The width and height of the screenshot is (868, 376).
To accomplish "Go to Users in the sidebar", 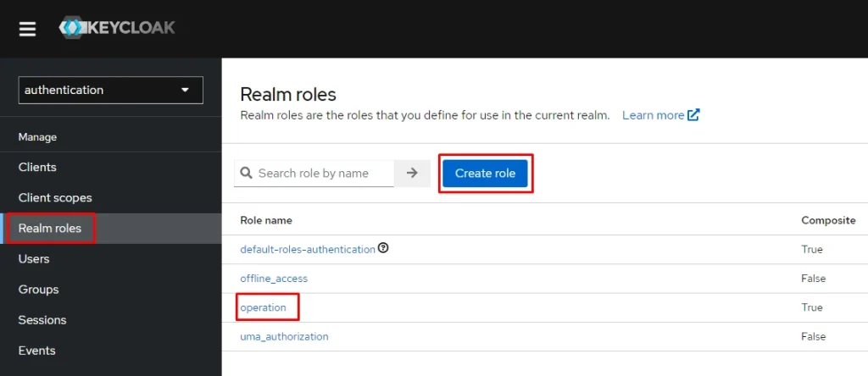I will (34, 258).
